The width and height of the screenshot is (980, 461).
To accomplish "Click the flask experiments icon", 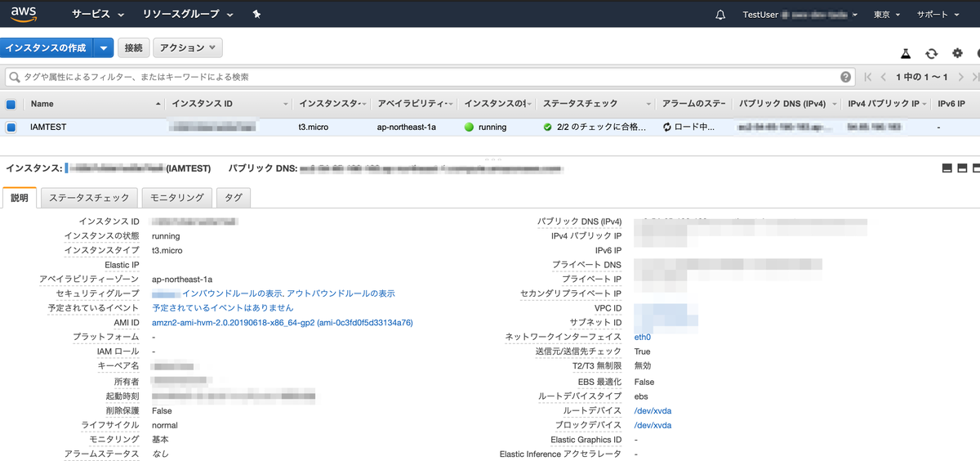I will (906, 53).
